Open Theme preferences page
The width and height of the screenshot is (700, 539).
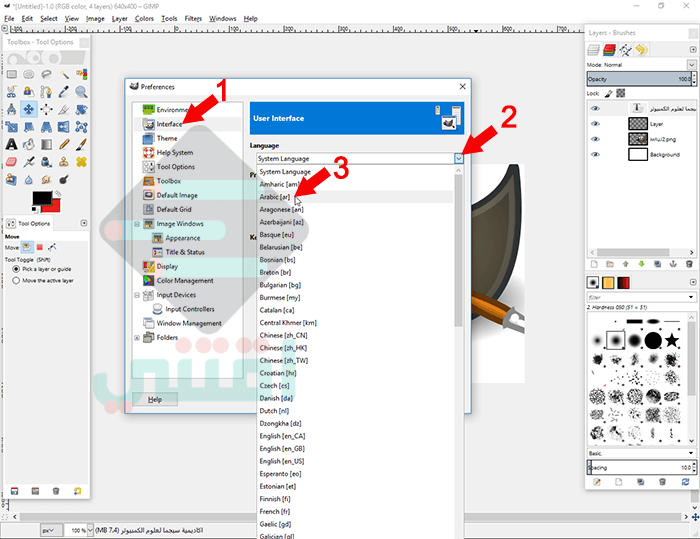click(x=167, y=138)
